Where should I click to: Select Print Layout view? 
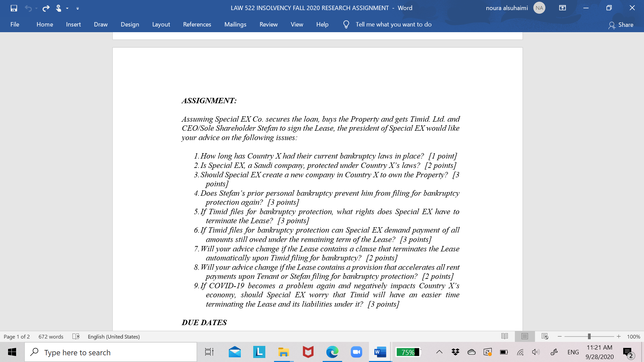point(525,336)
